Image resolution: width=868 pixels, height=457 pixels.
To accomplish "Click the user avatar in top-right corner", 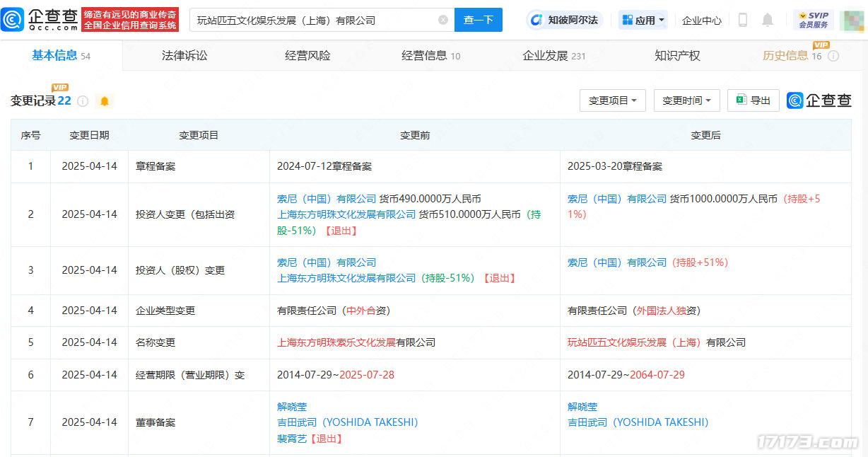I will 851,20.
